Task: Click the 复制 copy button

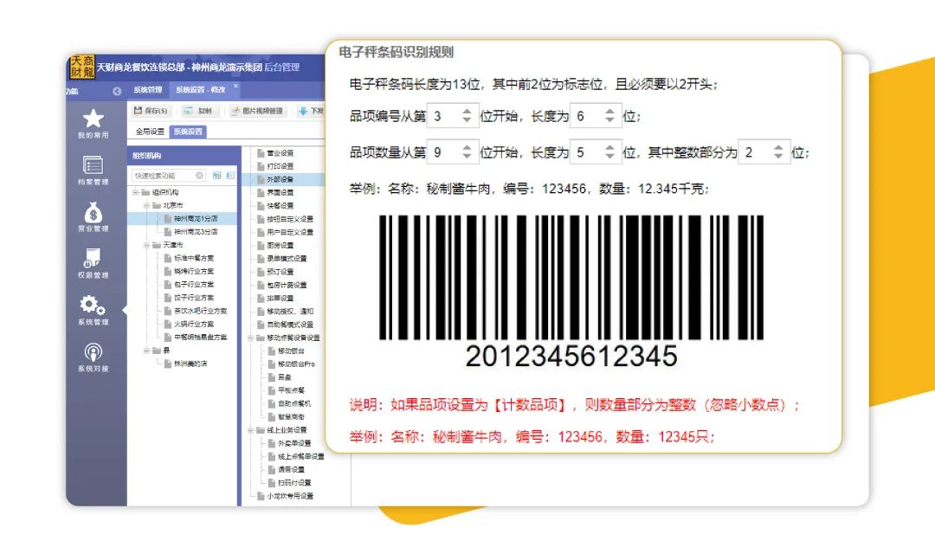Action: pos(198,111)
